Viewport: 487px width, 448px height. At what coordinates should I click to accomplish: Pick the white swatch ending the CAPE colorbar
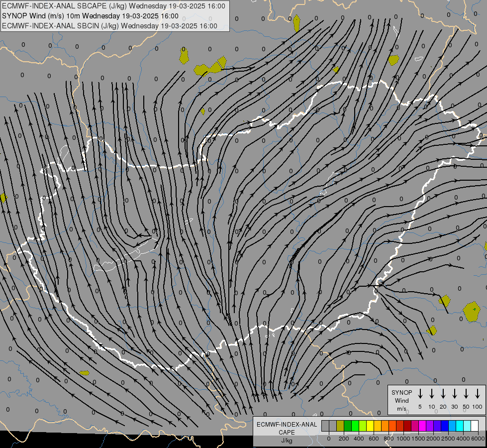475,426
